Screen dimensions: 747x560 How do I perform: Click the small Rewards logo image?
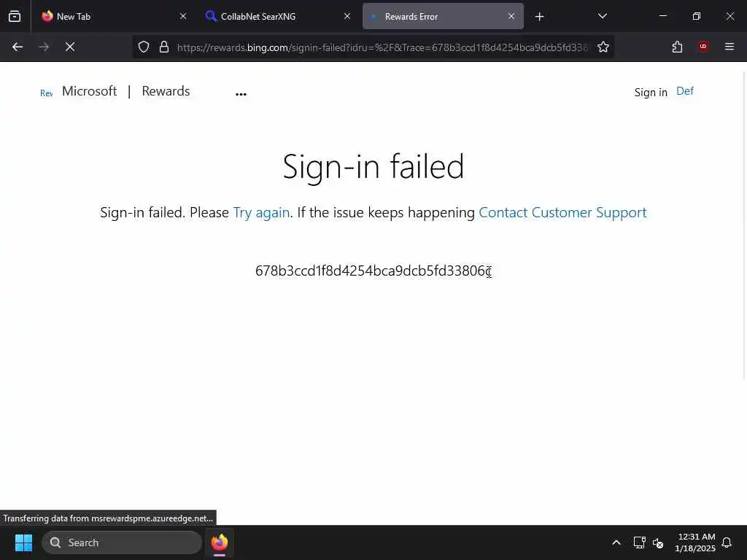click(46, 93)
